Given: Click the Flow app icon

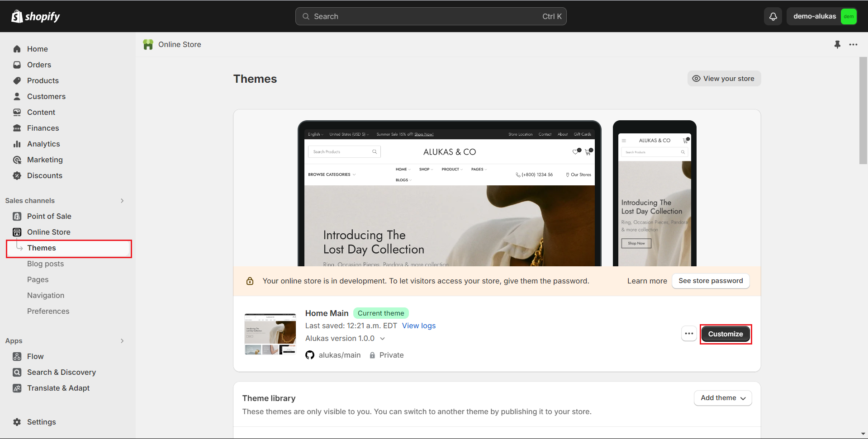Looking at the screenshot, I should click(x=17, y=356).
